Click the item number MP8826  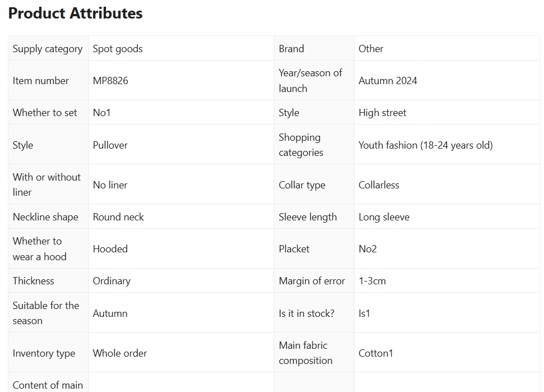pyautogui.click(x=110, y=81)
